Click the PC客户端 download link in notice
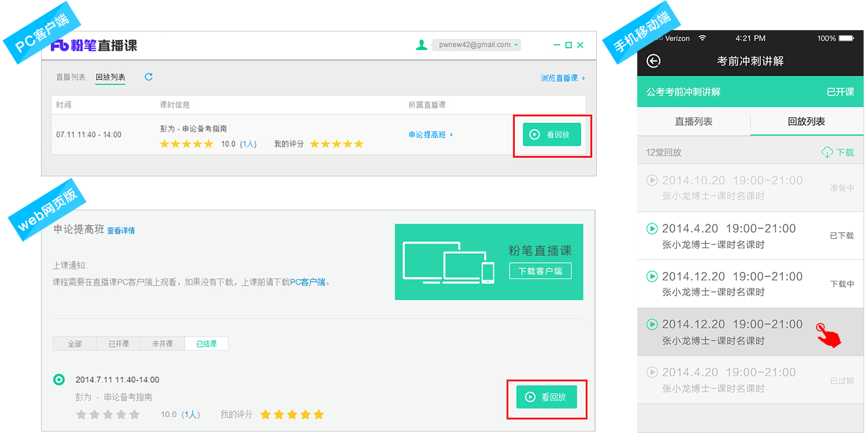The image size is (868, 438). pos(308,282)
